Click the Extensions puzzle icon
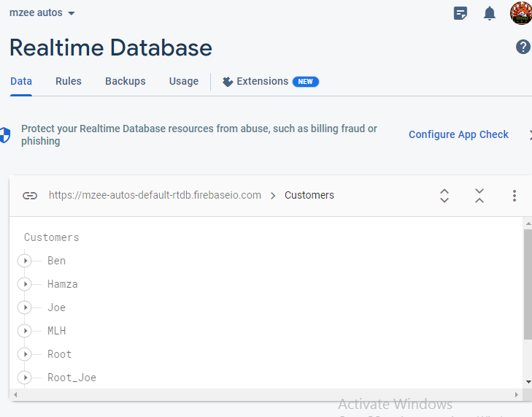The width and height of the screenshot is (532, 417). pyautogui.click(x=228, y=82)
